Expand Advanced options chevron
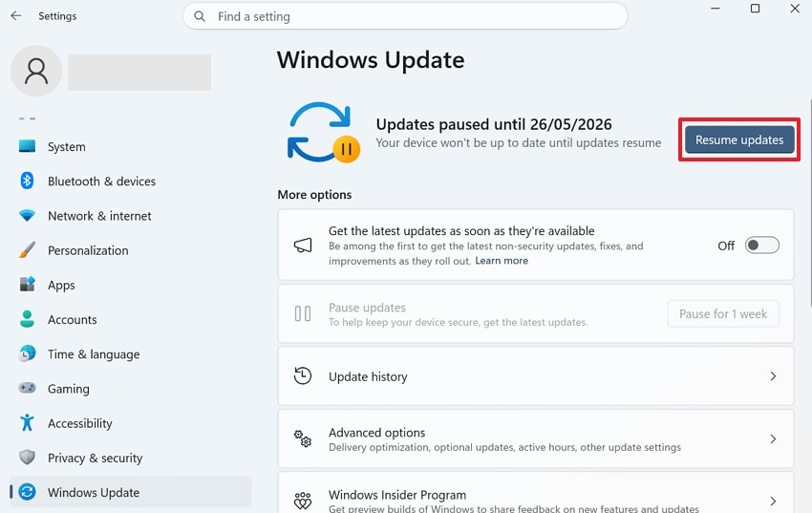 773,439
